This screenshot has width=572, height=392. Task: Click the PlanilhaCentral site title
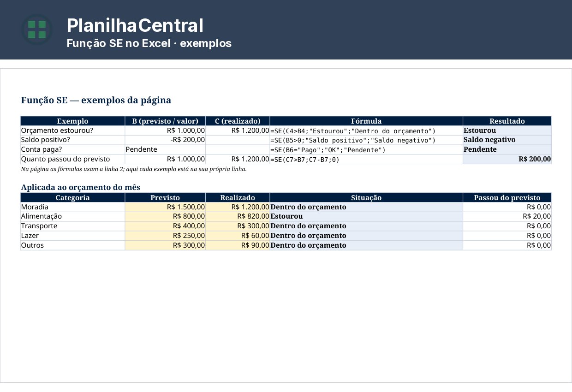[x=135, y=25]
